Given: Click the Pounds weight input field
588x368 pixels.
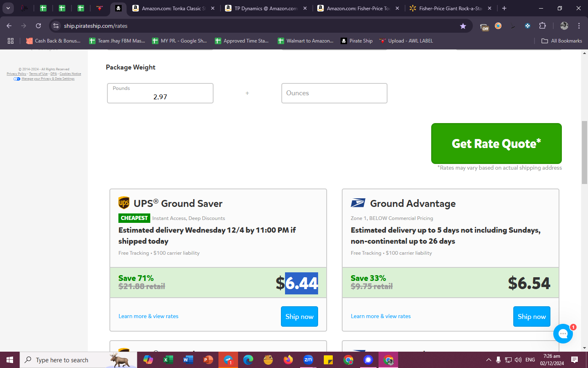Looking at the screenshot, I should click(160, 93).
